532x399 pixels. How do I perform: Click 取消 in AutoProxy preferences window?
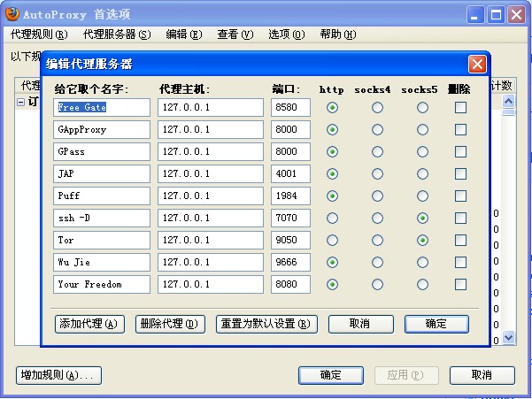(482, 375)
